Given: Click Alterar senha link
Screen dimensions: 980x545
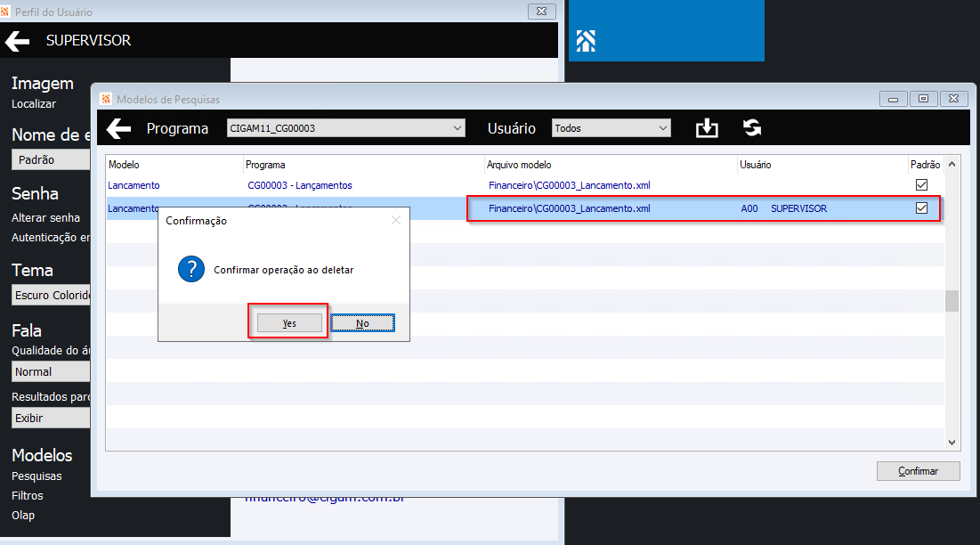Looking at the screenshot, I should coord(45,217).
